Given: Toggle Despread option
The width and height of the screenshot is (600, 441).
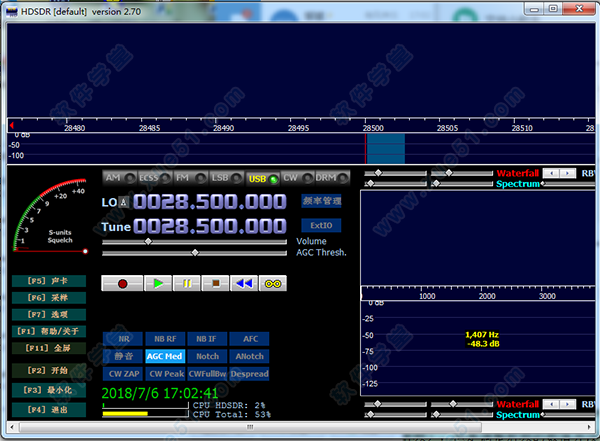Looking at the screenshot, I should coord(249,374).
